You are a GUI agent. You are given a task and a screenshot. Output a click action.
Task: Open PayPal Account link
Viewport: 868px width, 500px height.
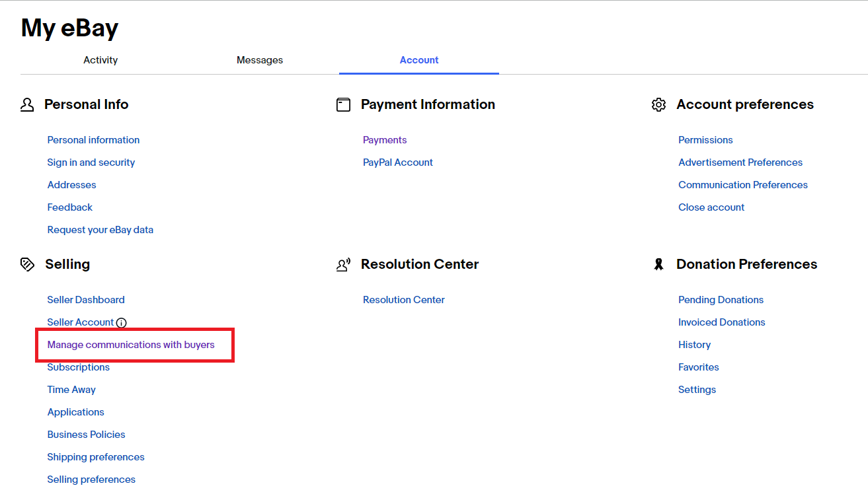pos(398,162)
